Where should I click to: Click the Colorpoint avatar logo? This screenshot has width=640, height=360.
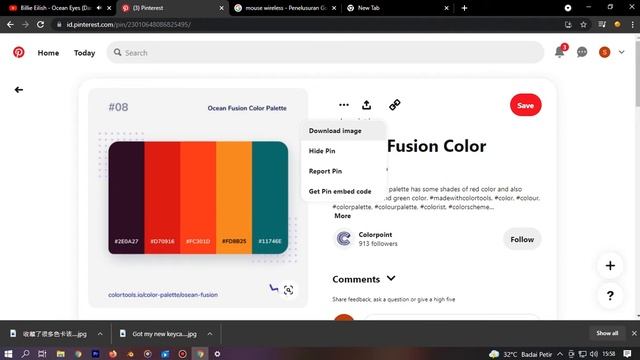tap(344, 239)
